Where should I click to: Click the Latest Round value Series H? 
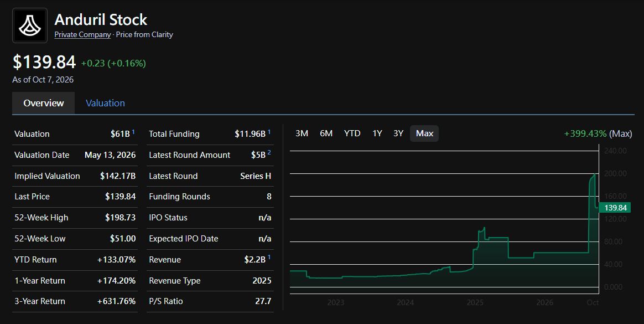point(256,176)
